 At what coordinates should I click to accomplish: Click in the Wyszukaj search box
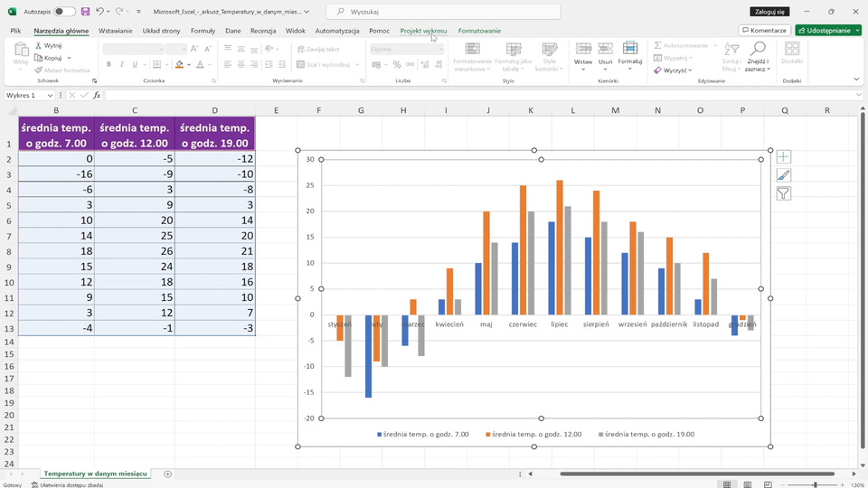(x=443, y=12)
